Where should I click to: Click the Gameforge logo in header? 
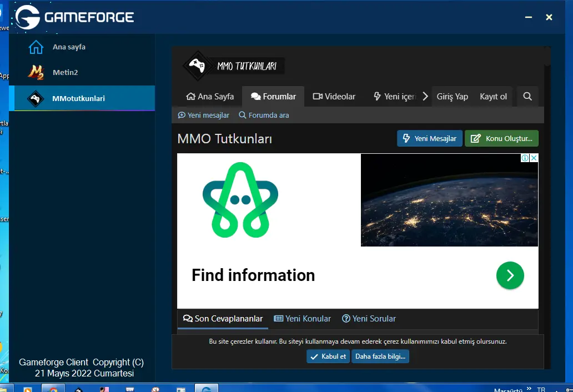75,17
